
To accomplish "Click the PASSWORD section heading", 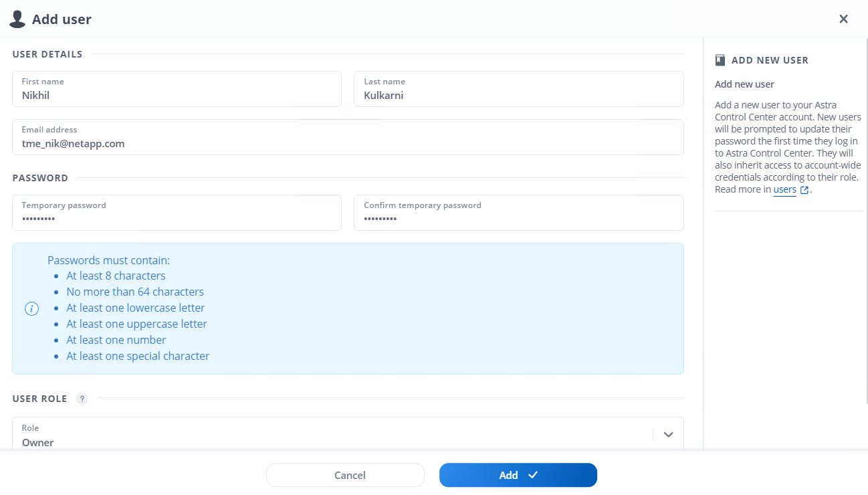I will pyautogui.click(x=40, y=178).
